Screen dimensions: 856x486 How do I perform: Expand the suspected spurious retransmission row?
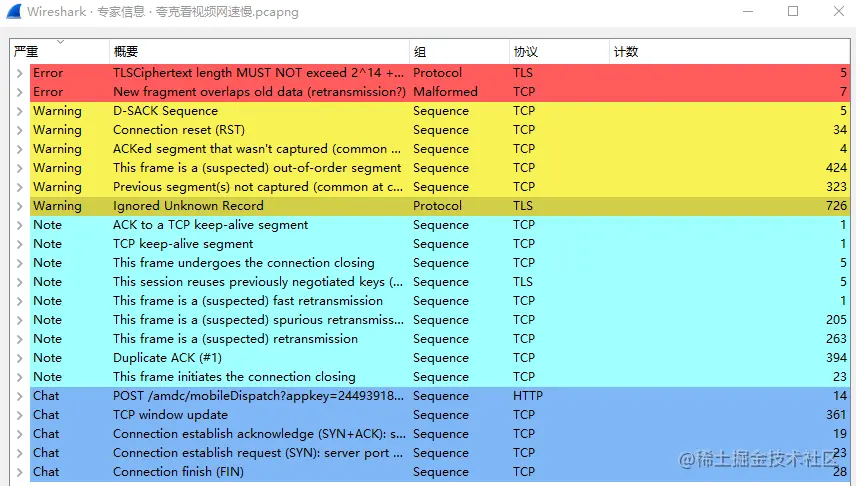pyautogui.click(x=20, y=320)
